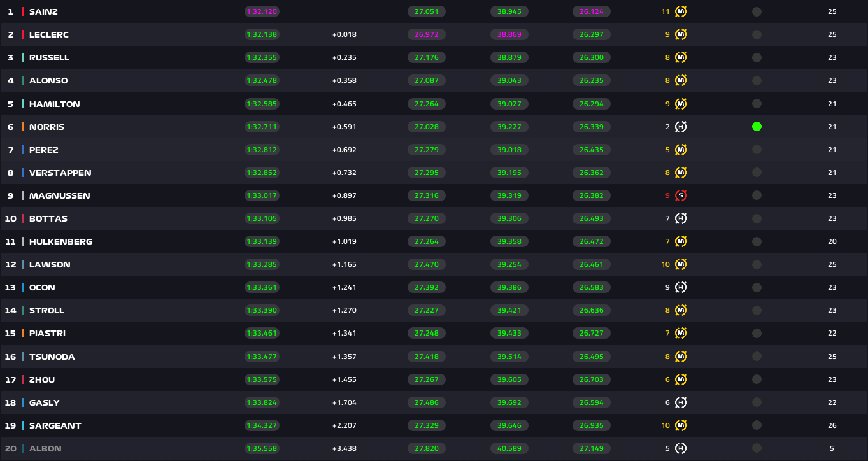Click purple sector three time 26.124
Image resolution: width=868 pixels, height=461 pixels.
coord(592,11)
